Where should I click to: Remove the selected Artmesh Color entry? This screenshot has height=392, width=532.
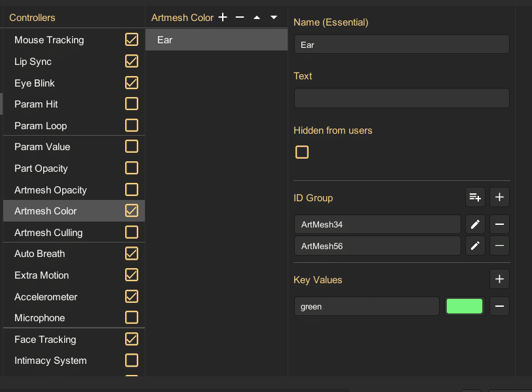[240, 17]
